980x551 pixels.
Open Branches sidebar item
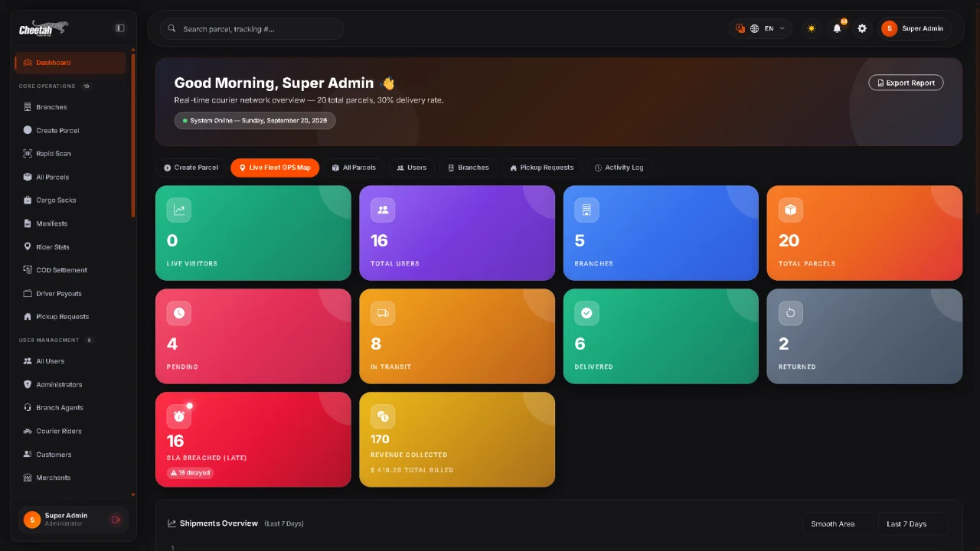pos(70,107)
